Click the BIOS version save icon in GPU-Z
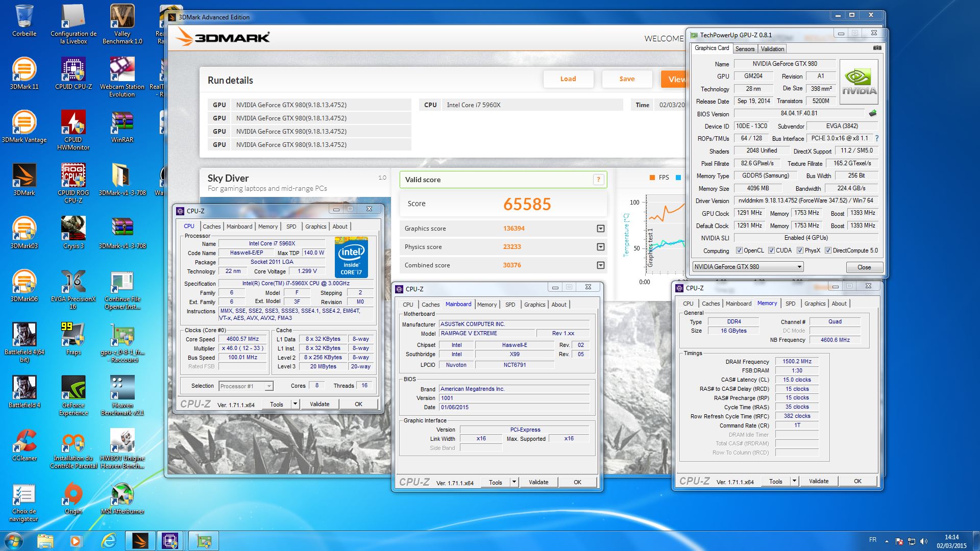980x551 pixels. click(872, 113)
